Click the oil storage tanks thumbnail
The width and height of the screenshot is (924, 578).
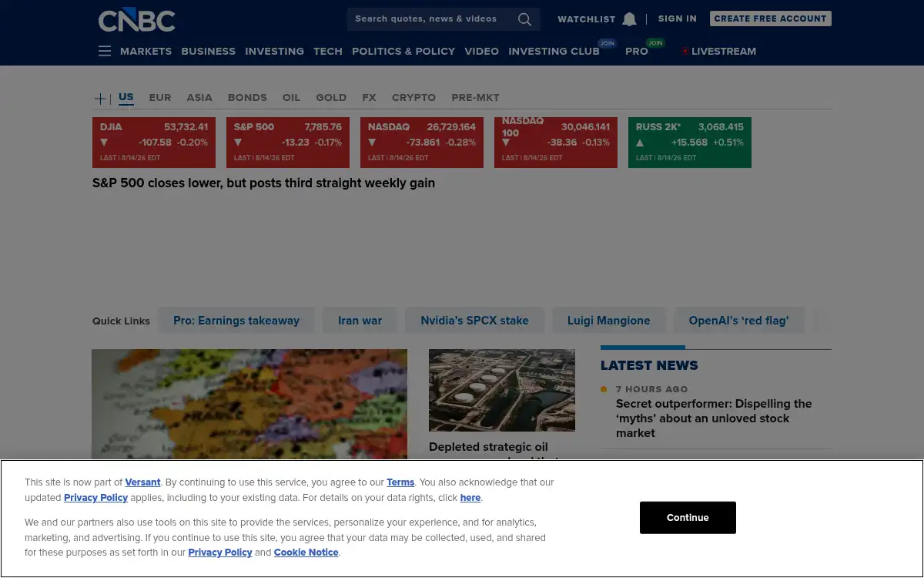[x=502, y=390]
